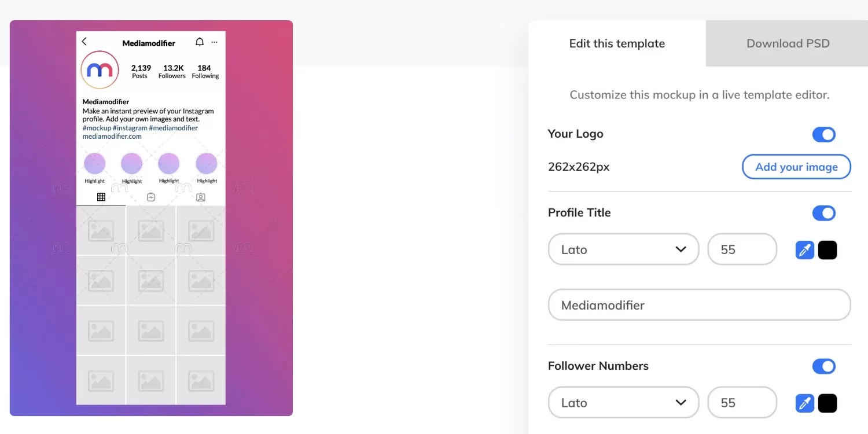
Task: Open the black Profile Title color swatch
Action: pyautogui.click(x=827, y=250)
